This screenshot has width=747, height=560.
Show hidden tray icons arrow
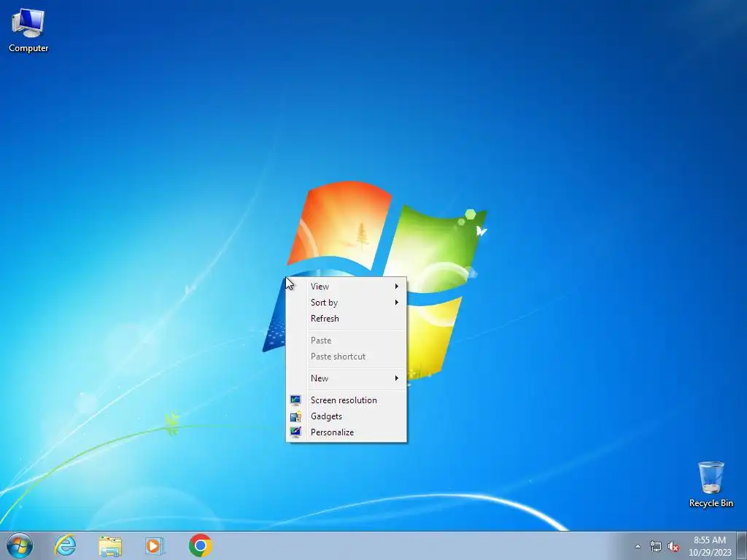pyautogui.click(x=638, y=546)
